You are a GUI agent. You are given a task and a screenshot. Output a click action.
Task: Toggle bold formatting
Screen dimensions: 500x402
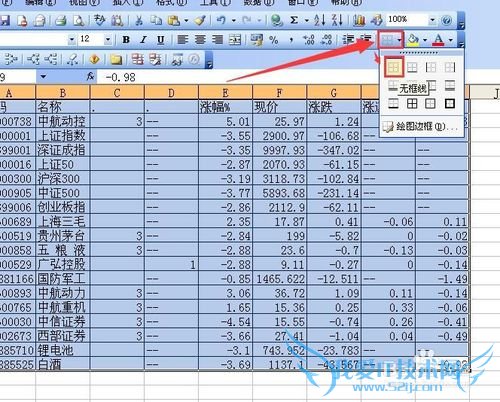click(126, 40)
